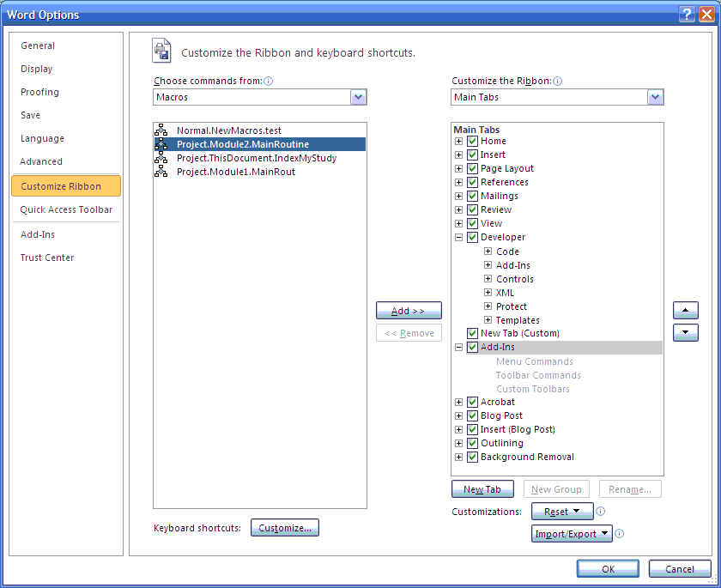721x588 pixels.
Task: Uncheck the Acrobat tab checkbox
Action: pos(472,402)
